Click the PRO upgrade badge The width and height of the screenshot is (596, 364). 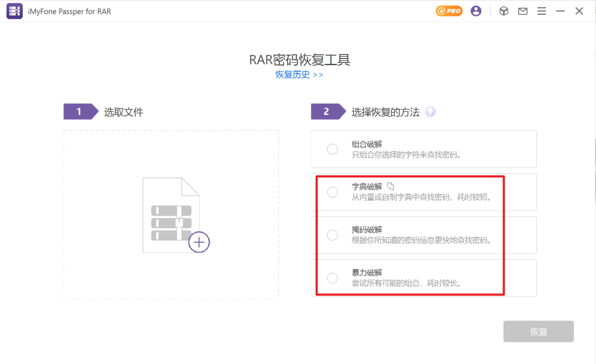click(x=449, y=10)
